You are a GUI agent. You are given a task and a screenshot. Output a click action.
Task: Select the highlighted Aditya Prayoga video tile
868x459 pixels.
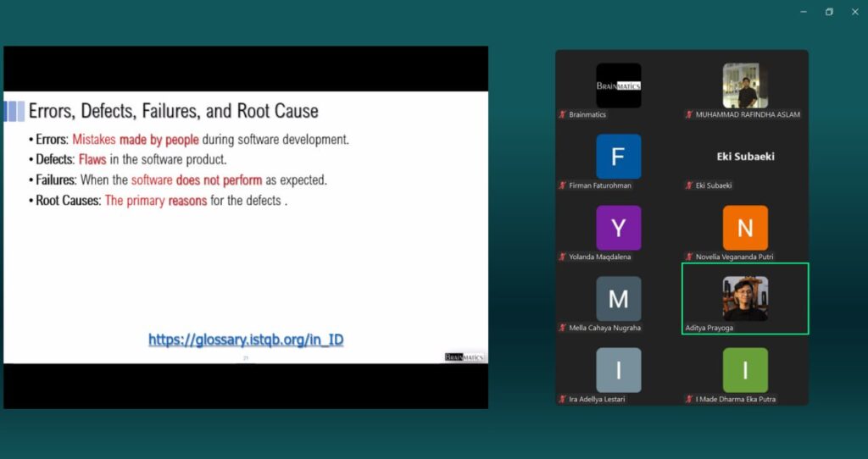pos(745,298)
